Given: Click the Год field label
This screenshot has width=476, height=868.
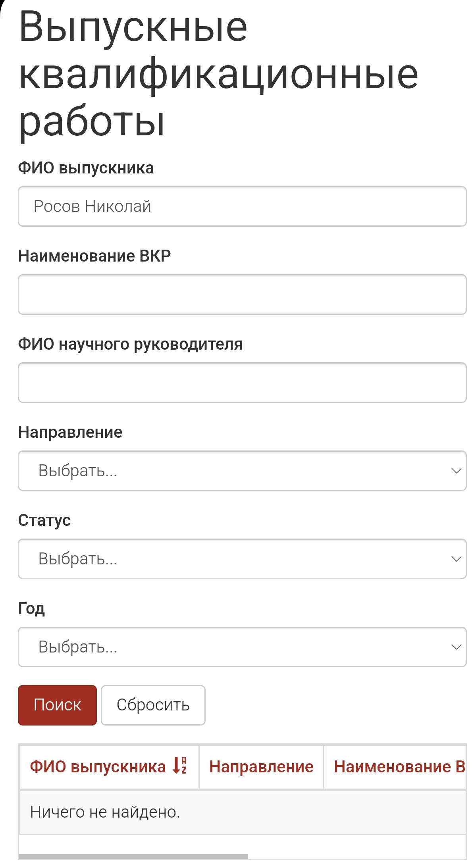Looking at the screenshot, I should coord(31,608).
